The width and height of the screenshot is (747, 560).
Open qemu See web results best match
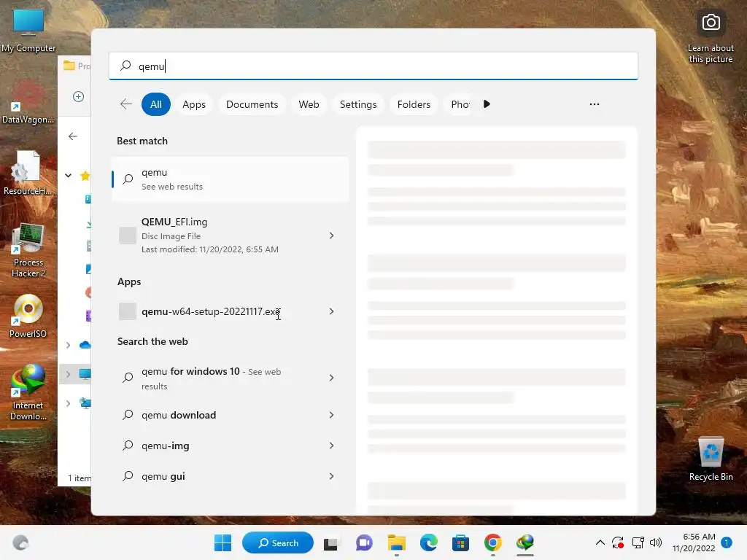pyautogui.click(x=230, y=179)
